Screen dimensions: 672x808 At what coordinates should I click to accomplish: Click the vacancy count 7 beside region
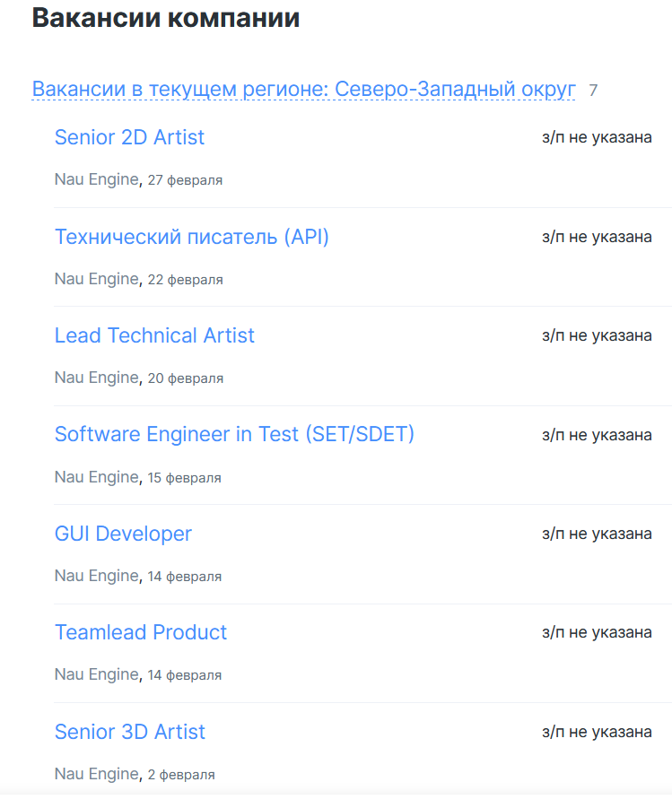[x=593, y=91]
